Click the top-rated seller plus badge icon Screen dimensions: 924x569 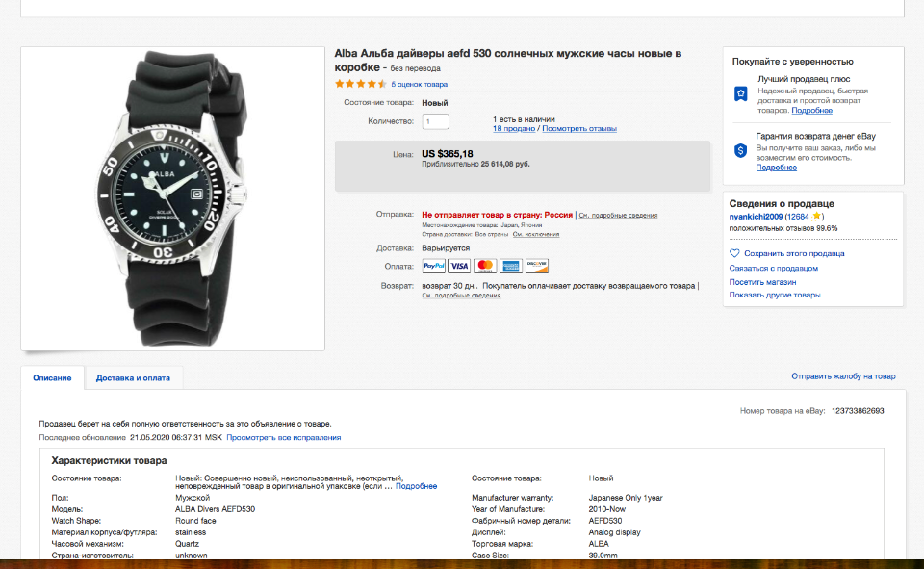tap(740, 93)
